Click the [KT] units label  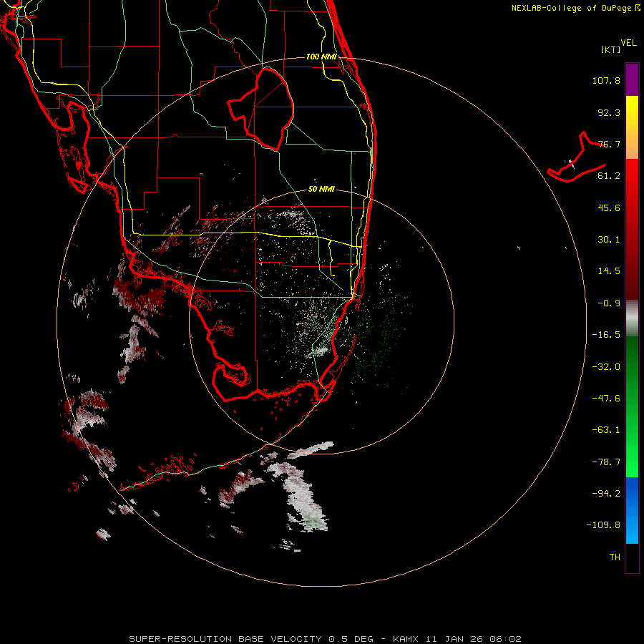pos(611,49)
